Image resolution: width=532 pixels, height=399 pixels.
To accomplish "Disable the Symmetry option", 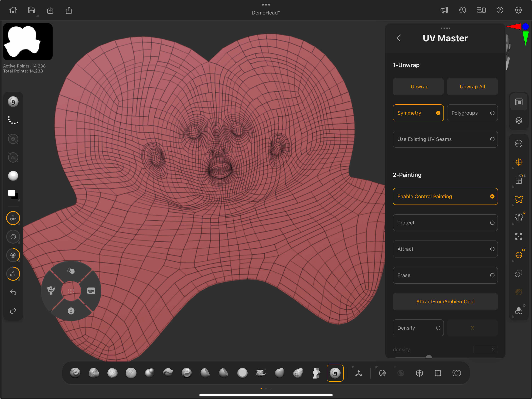I will click(x=418, y=113).
